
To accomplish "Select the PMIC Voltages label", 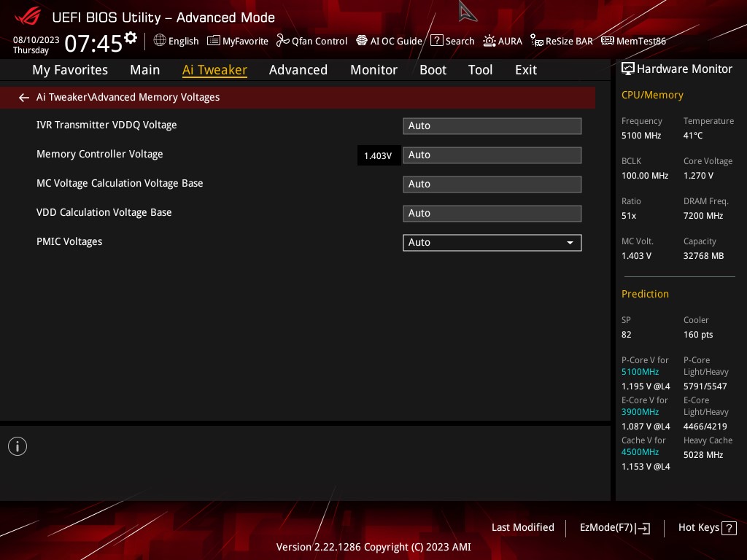I will coord(69,241).
